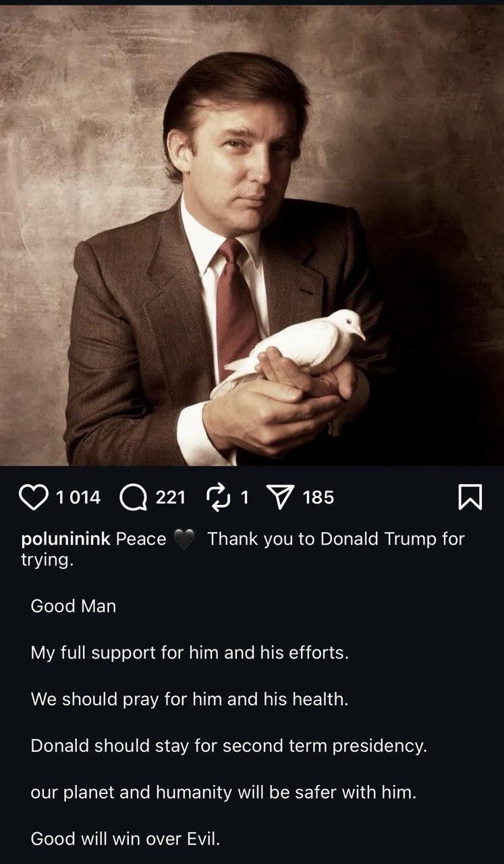Open the poluninink profile username
Image resolution: width=504 pixels, height=864 pixels.
coord(66,539)
